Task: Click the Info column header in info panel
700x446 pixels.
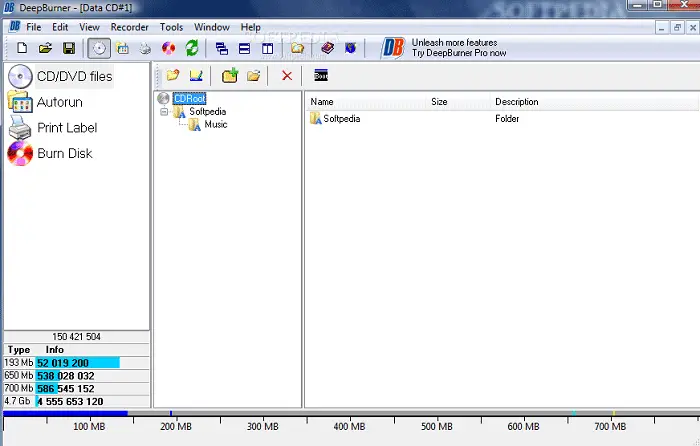Action: (54, 350)
